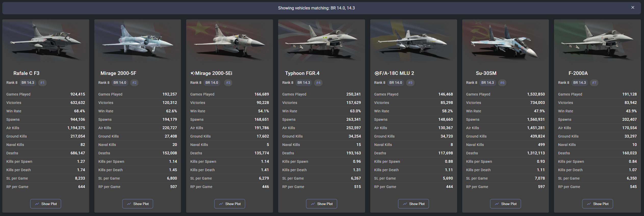The height and width of the screenshot is (216, 644).
Task: Click the Mirage 2000-5F aircraft image
Action: [x=138, y=42]
